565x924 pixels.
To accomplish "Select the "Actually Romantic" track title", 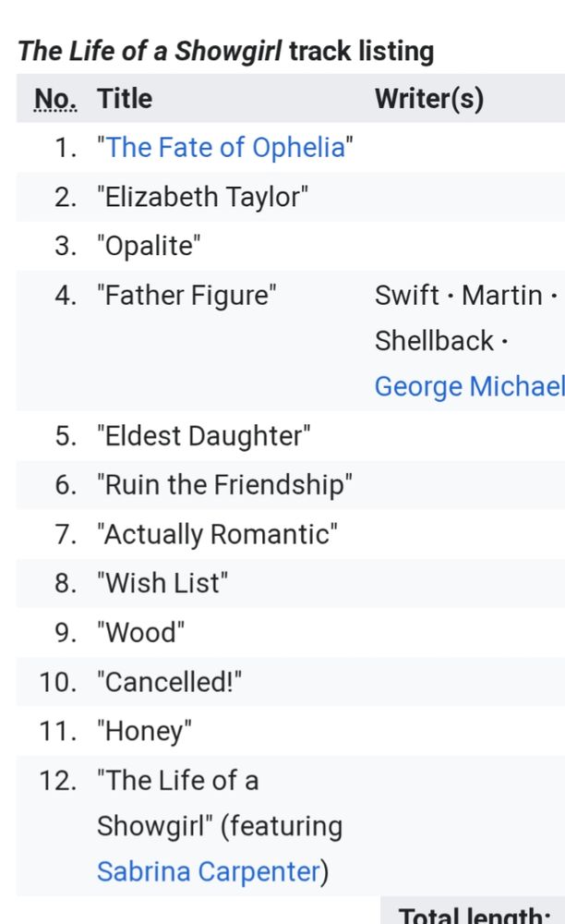I will click(x=218, y=534).
